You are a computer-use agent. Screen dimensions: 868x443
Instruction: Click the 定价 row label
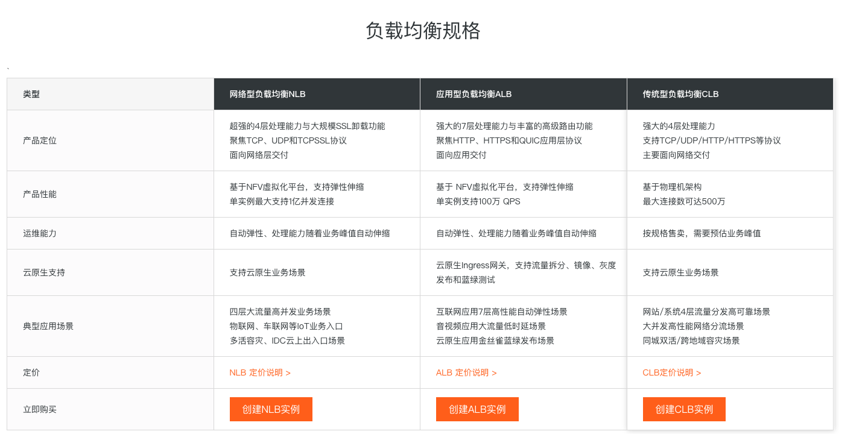pyautogui.click(x=31, y=372)
